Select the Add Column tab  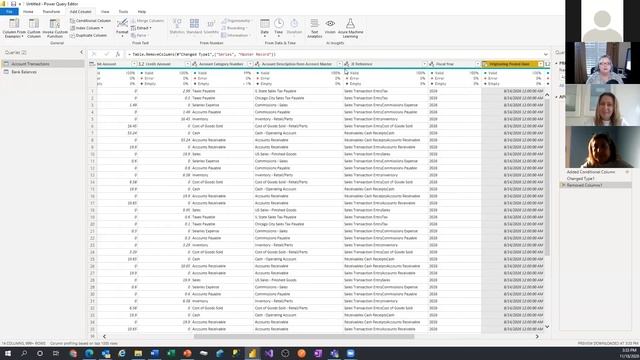[x=80, y=11]
